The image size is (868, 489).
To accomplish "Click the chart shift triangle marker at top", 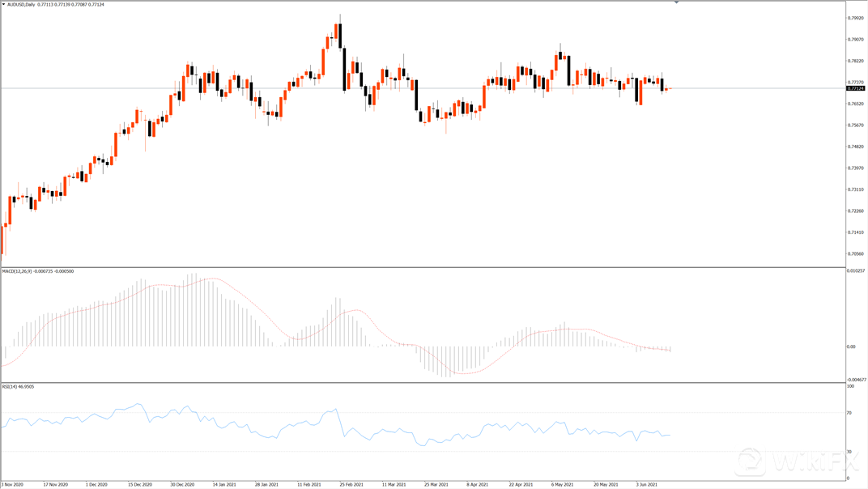I will tap(676, 2).
